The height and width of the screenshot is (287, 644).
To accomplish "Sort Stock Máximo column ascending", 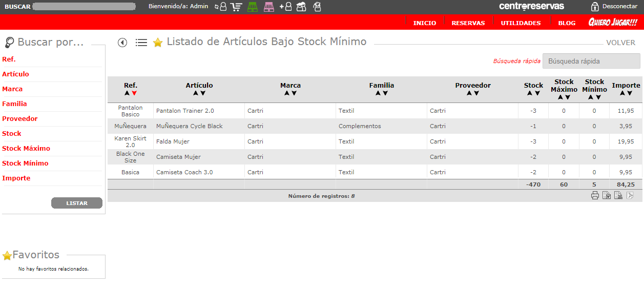I will (560, 97).
